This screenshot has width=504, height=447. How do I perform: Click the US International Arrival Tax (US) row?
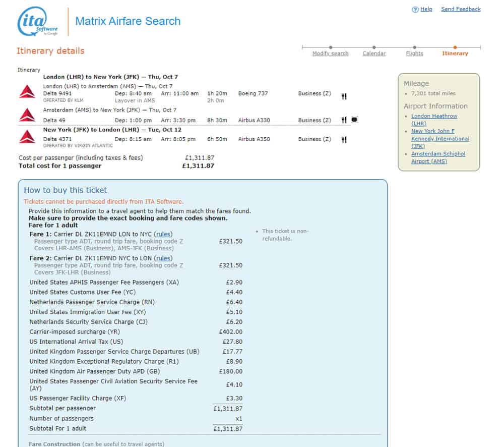[136, 342]
